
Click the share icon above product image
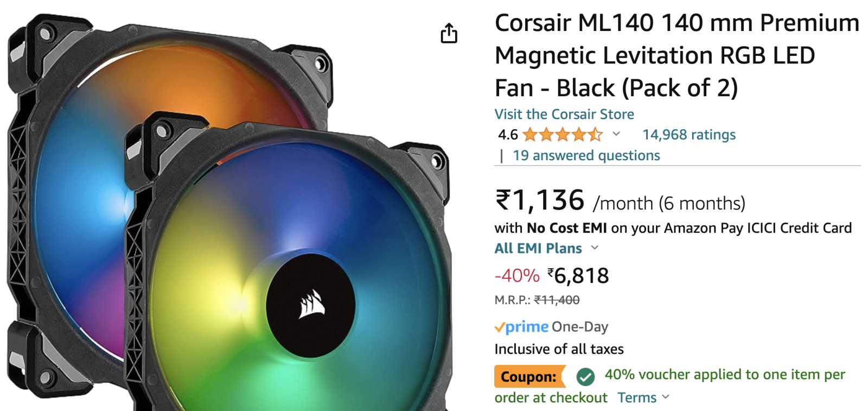449,33
